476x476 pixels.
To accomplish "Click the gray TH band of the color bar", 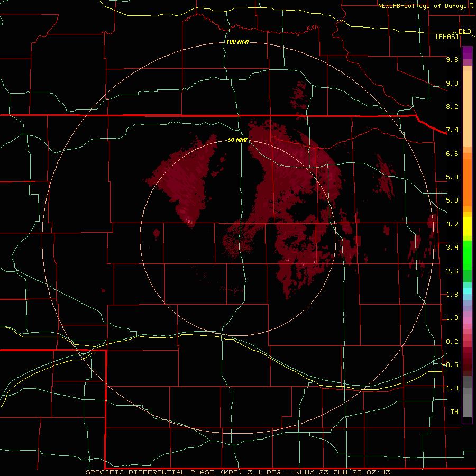I will tap(467, 405).
